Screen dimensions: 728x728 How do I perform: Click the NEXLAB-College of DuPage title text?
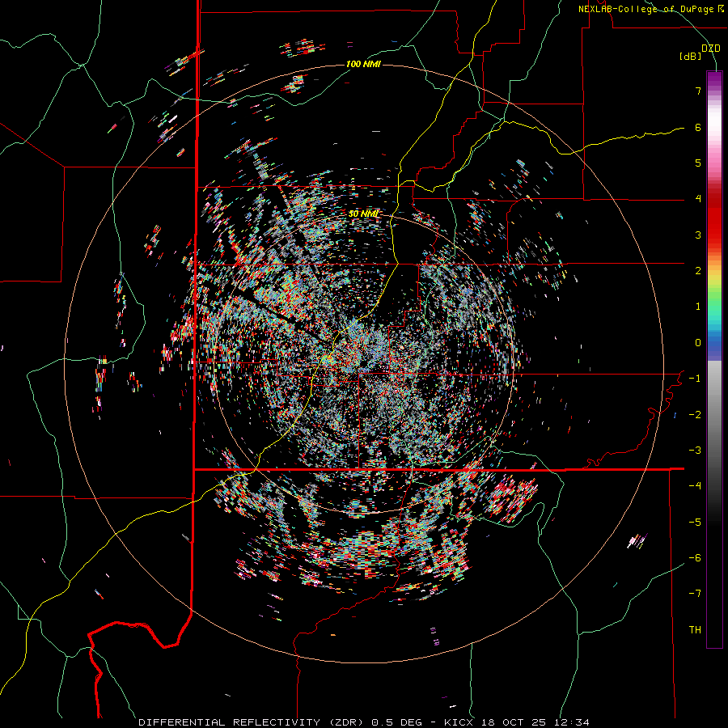[x=651, y=9]
